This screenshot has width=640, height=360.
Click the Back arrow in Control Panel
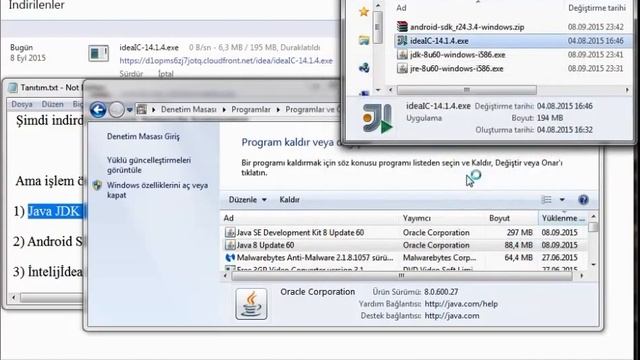(x=98, y=109)
